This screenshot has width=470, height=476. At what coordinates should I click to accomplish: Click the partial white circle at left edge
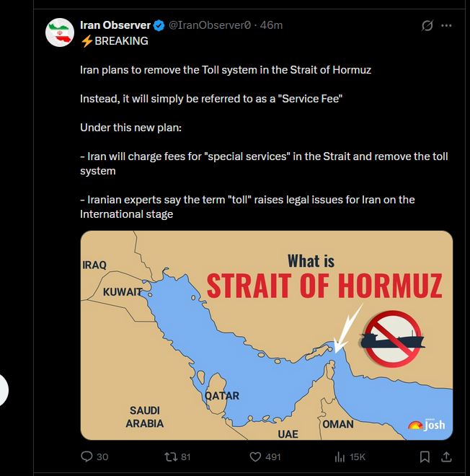(4, 390)
